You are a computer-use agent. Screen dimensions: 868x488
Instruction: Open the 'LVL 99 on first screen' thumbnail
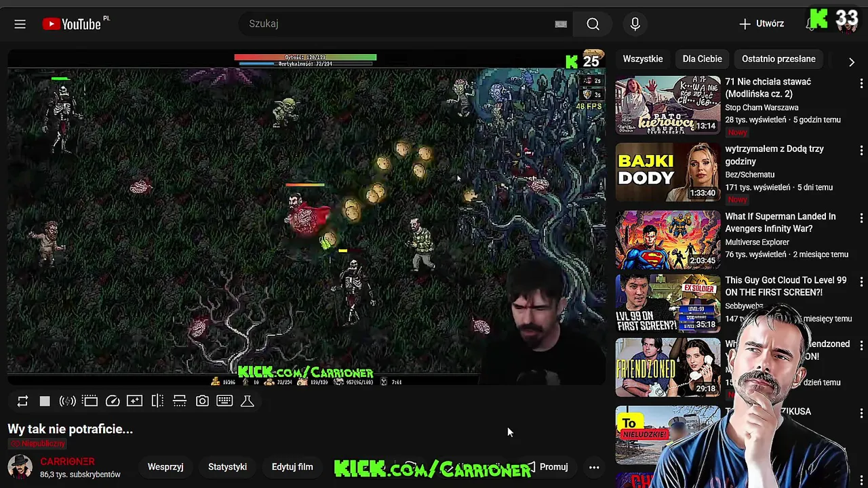point(668,304)
